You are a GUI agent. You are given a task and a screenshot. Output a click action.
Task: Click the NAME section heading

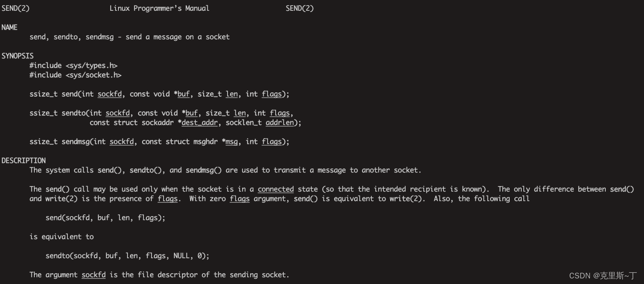click(x=9, y=27)
